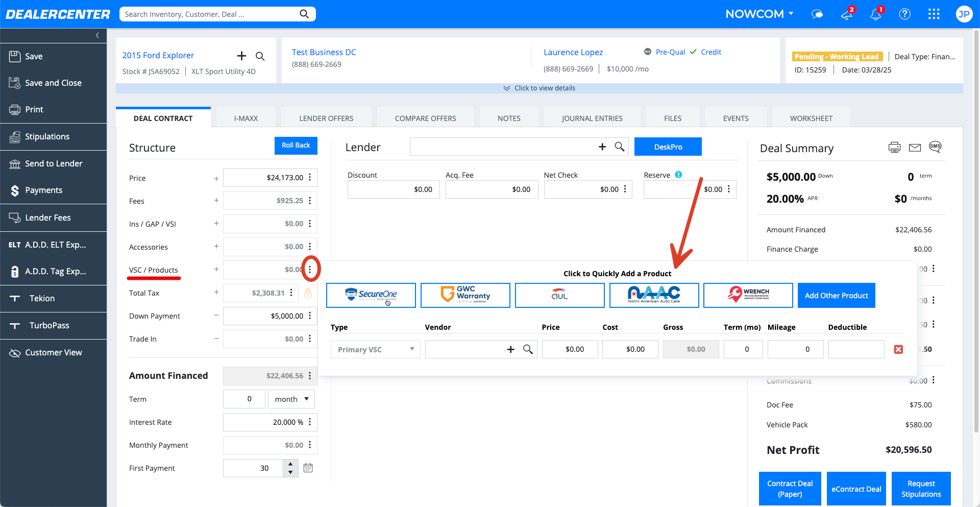Open Send to Lender bank icon
The height and width of the screenshot is (507, 980).
[15, 163]
